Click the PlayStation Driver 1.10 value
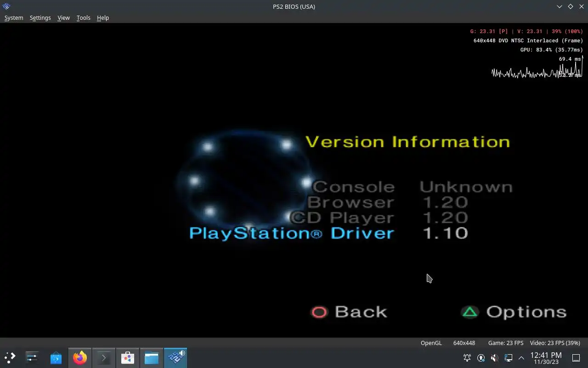This screenshot has width=588, height=368. coord(445,233)
